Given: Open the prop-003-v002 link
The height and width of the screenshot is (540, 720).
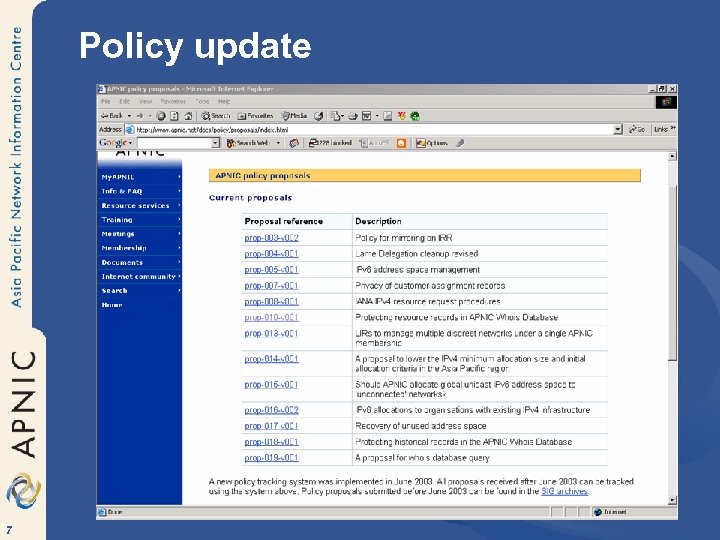Looking at the screenshot, I should click(271, 238).
